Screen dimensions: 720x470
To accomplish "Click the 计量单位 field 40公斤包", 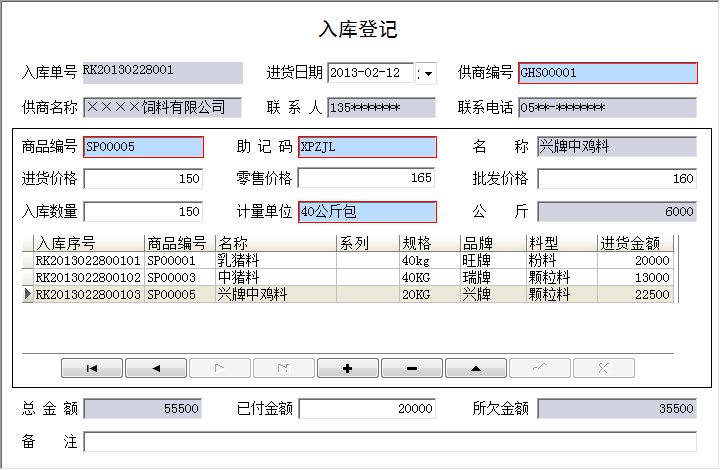I will pyautogui.click(x=367, y=212).
